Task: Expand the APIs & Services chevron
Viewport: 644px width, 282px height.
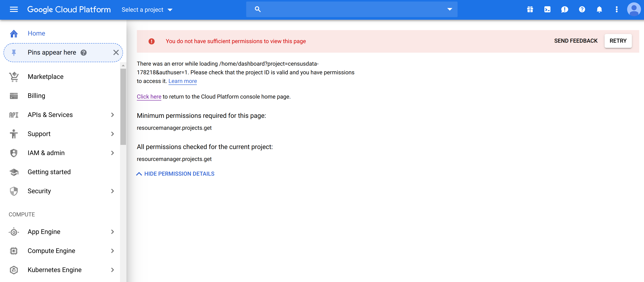Action: 113,115
